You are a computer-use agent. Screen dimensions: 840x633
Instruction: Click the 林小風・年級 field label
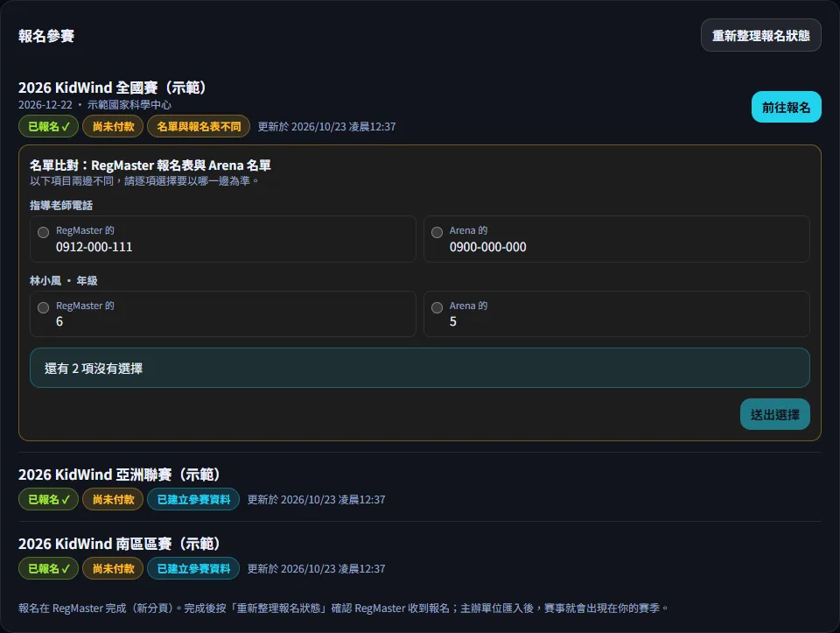click(x=63, y=280)
